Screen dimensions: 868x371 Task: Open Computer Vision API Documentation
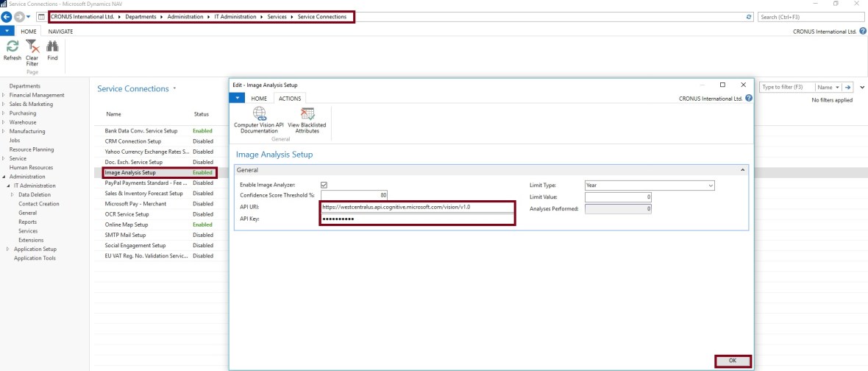tap(258, 115)
